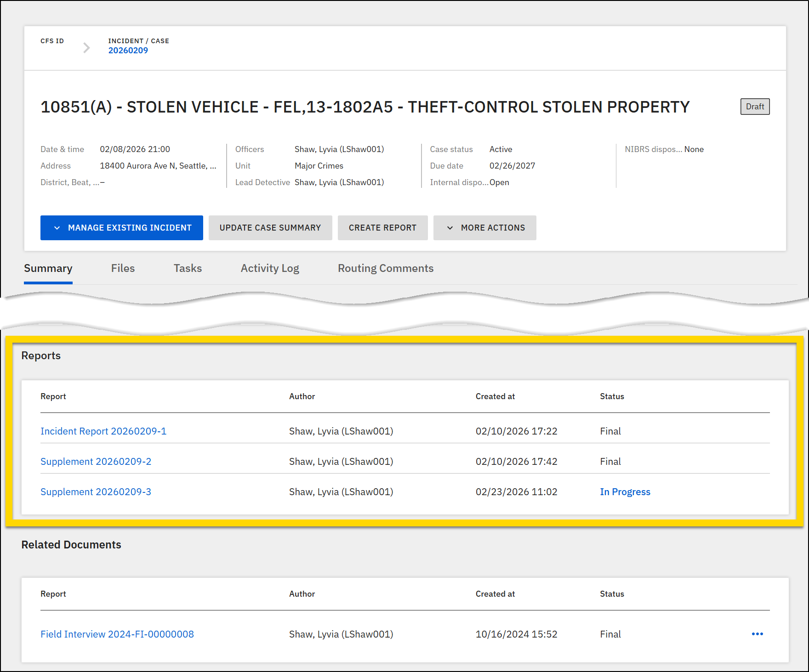Switch to the Routing Comments tab
Image resolution: width=809 pixels, height=672 pixels.
coord(385,268)
